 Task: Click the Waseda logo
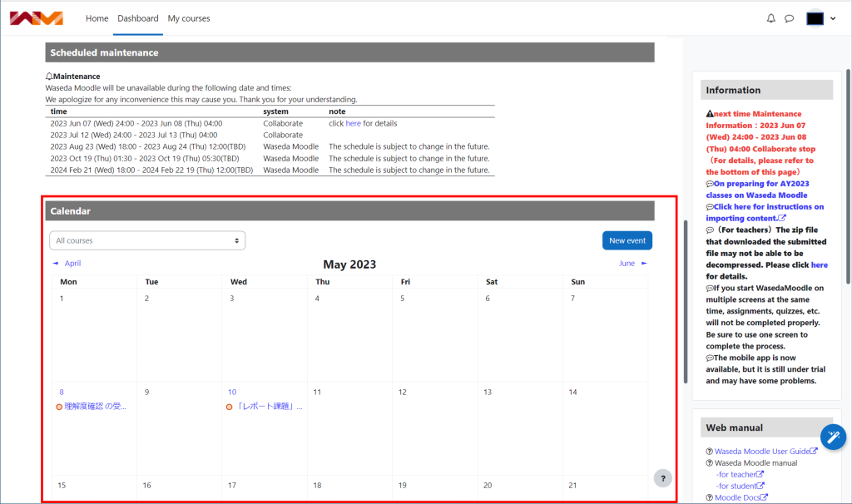point(35,17)
